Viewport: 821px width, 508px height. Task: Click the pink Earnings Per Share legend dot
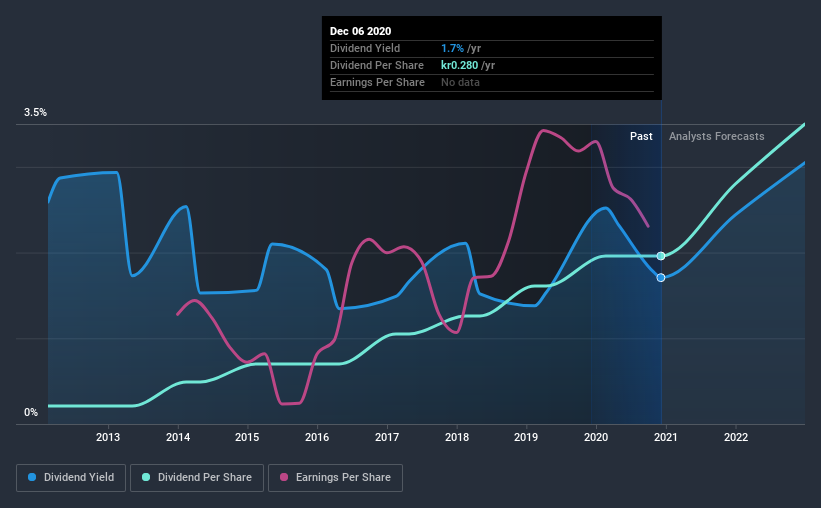(284, 477)
